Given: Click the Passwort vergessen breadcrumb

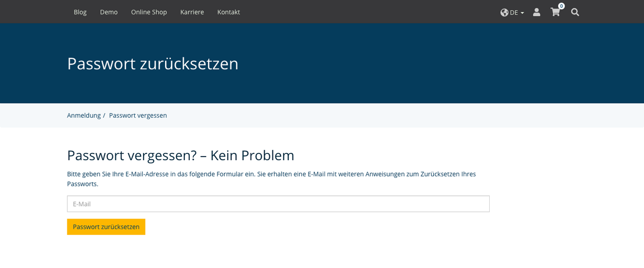Looking at the screenshot, I should [138, 115].
